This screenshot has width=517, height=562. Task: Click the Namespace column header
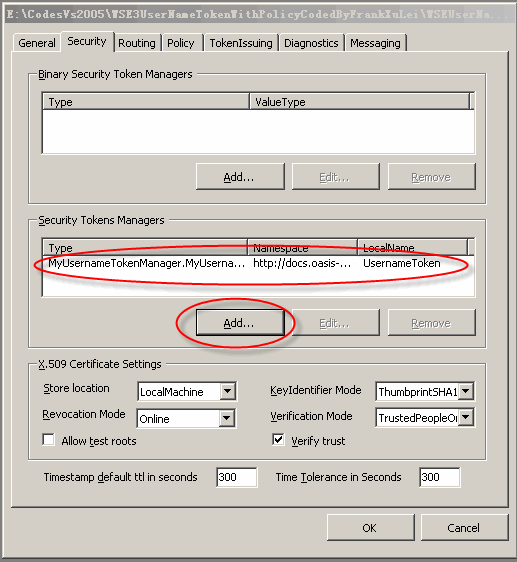pyautogui.click(x=302, y=248)
